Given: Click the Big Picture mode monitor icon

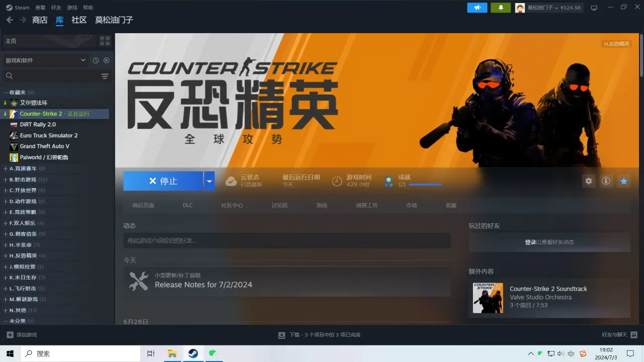Looking at the screenshot, I should (x=594, y=8).
